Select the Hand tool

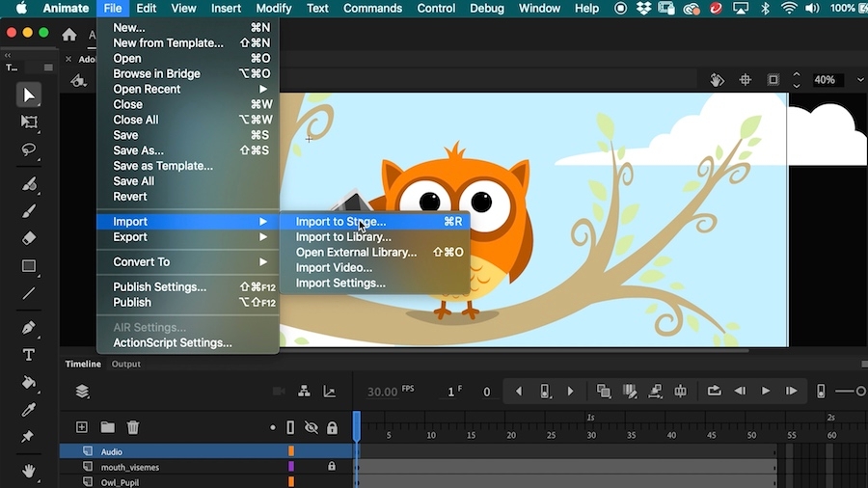[29, 471]
